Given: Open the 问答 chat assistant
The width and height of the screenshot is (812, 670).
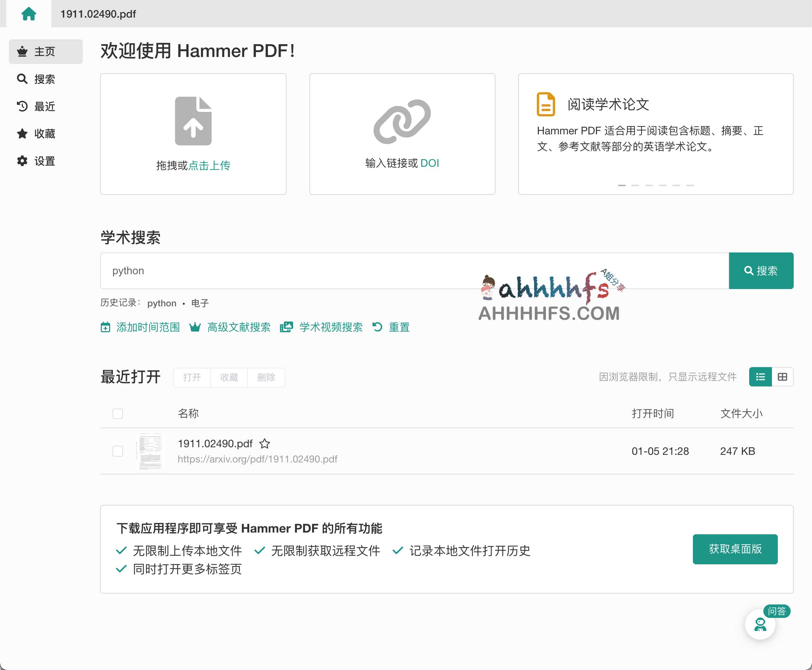Looking at the screenshot, I should tap(760, 624).
